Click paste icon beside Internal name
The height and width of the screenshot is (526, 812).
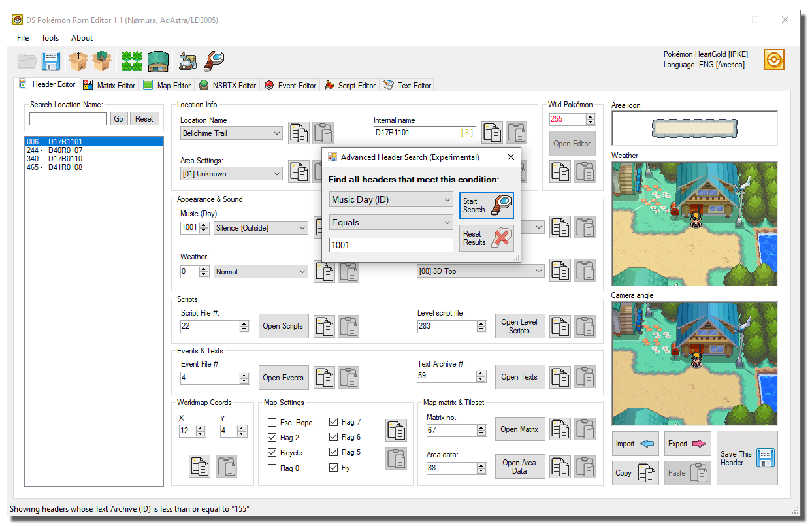tap(517, 133)
